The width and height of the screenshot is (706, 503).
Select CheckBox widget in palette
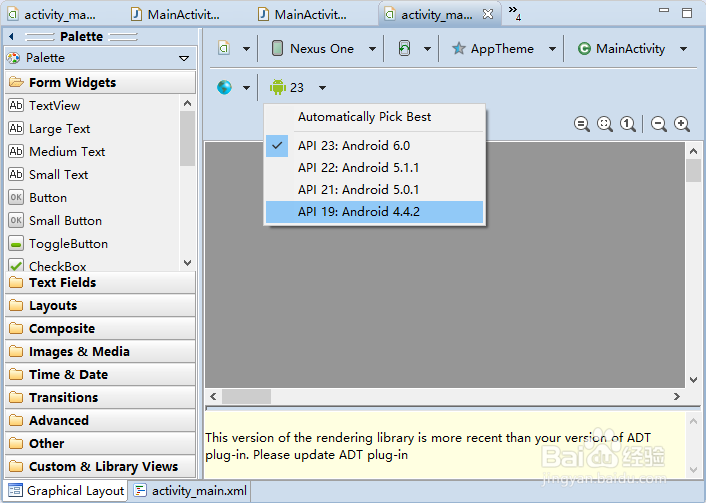tap(92, 265)
